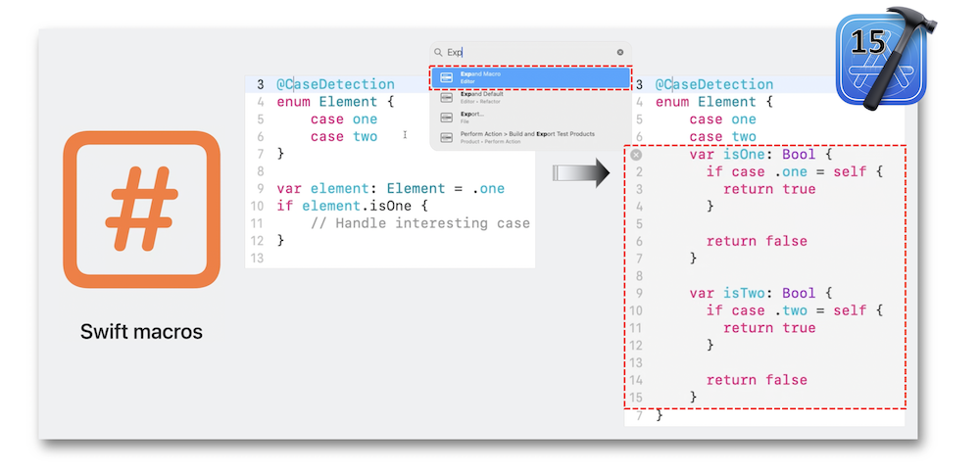
Task: Click line number 9 in the left gutter
Action: click(x=260, y=189)
